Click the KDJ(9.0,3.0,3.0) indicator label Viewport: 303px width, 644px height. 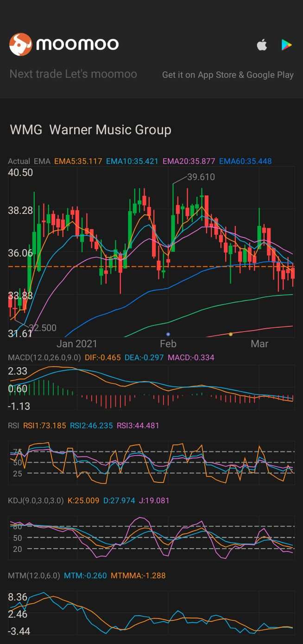click(x=36, y=500)
